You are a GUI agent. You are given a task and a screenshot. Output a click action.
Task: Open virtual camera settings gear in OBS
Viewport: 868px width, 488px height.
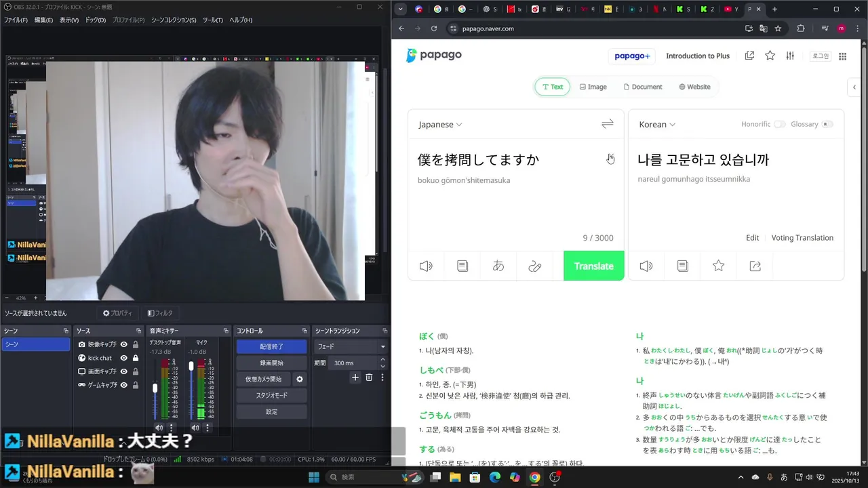(x=300, y=379)
